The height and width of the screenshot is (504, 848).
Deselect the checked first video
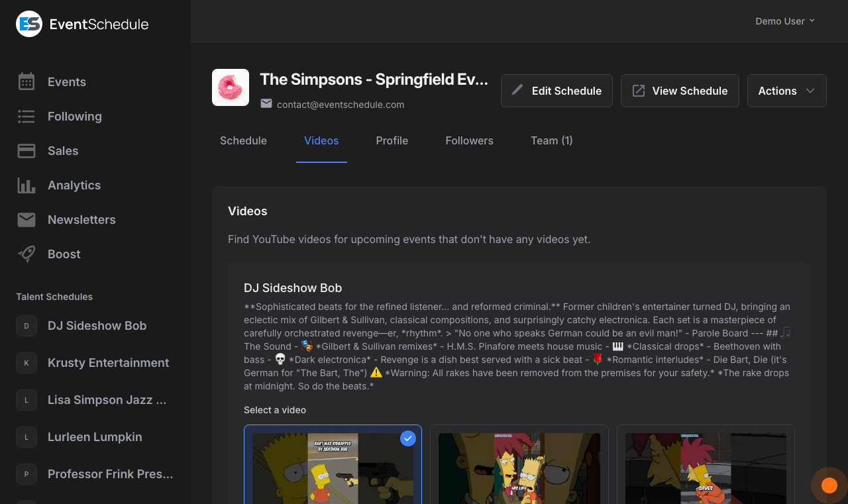408,438
